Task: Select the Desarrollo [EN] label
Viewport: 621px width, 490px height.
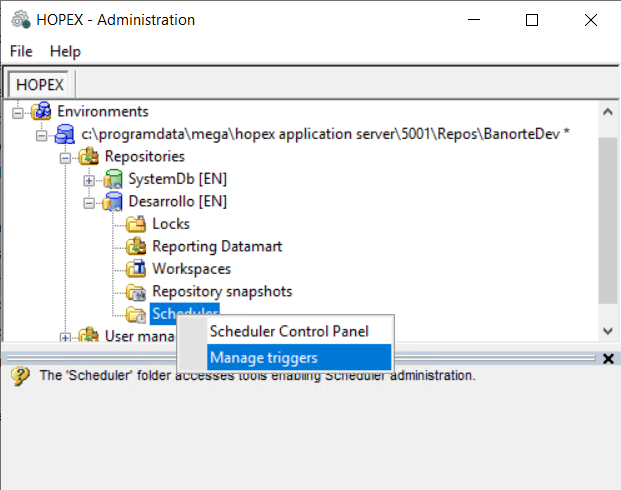Action: tap(177, 202)
